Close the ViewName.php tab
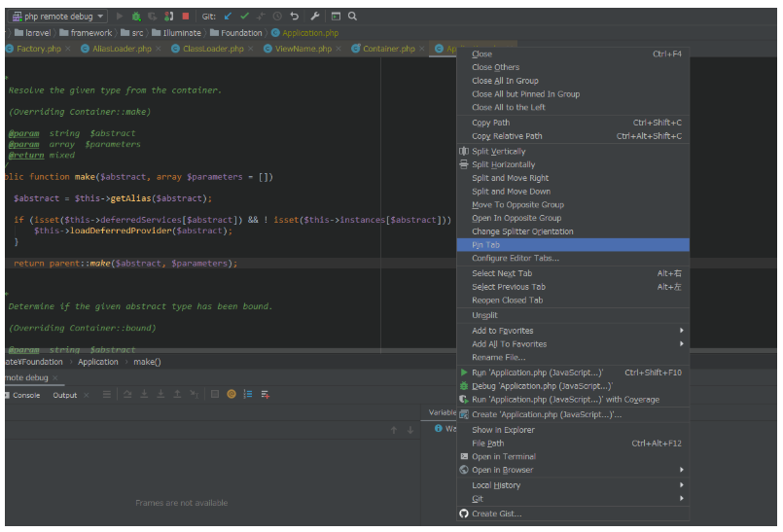783x532 pixels. pyautogui.click(x=338, y=49)
